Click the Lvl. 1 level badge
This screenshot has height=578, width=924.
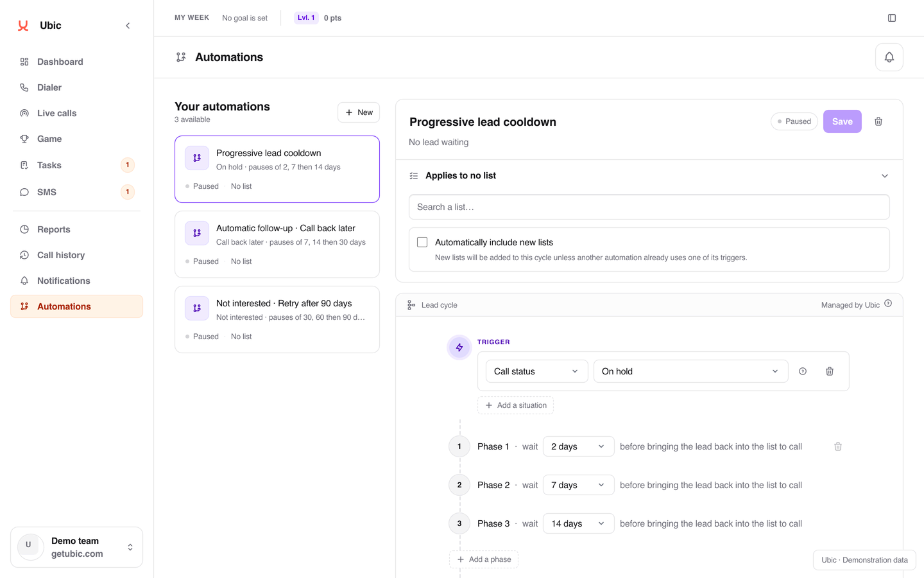(306, 18)
